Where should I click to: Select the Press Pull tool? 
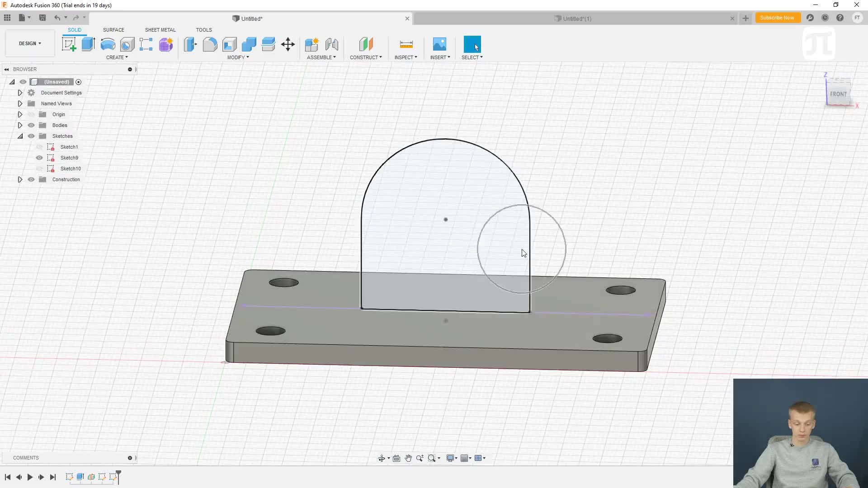[x=190, y=44]
